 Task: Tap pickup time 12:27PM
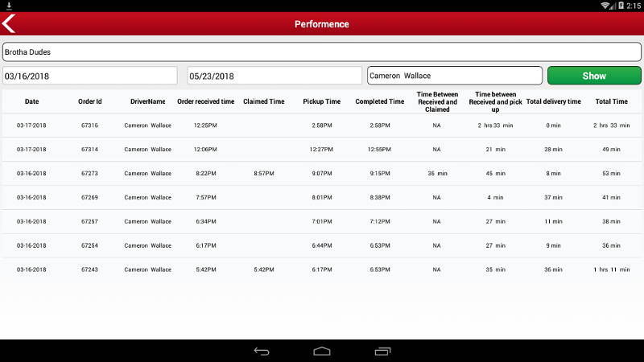click(x=321, y=150)
